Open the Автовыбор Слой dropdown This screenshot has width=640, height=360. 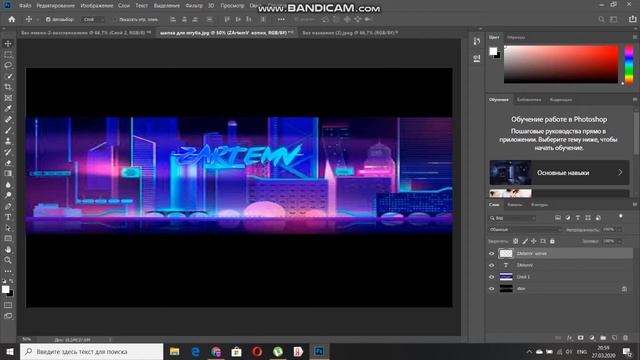[93, 19]
